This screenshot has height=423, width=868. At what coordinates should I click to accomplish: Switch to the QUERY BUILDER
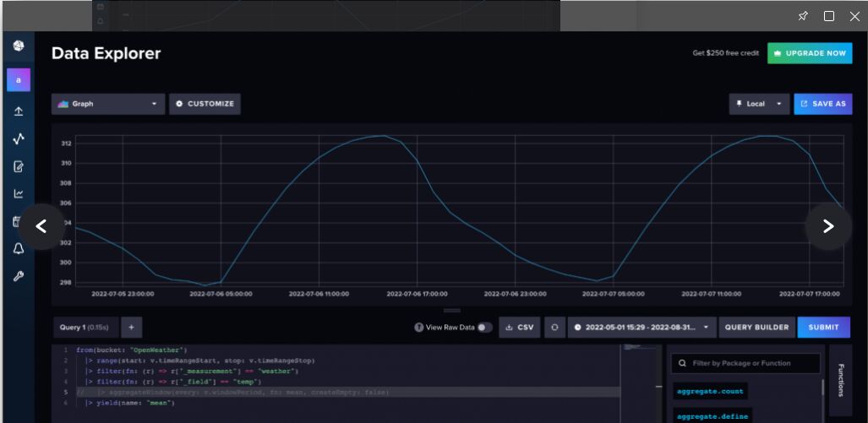tap(756, 328)
